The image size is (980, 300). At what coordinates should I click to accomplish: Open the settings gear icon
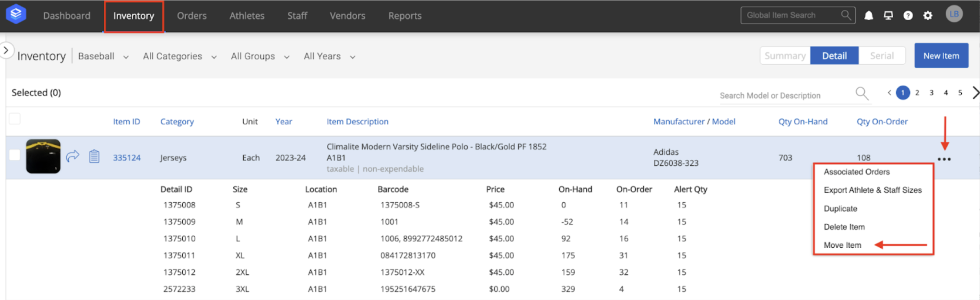pos(928,16)
